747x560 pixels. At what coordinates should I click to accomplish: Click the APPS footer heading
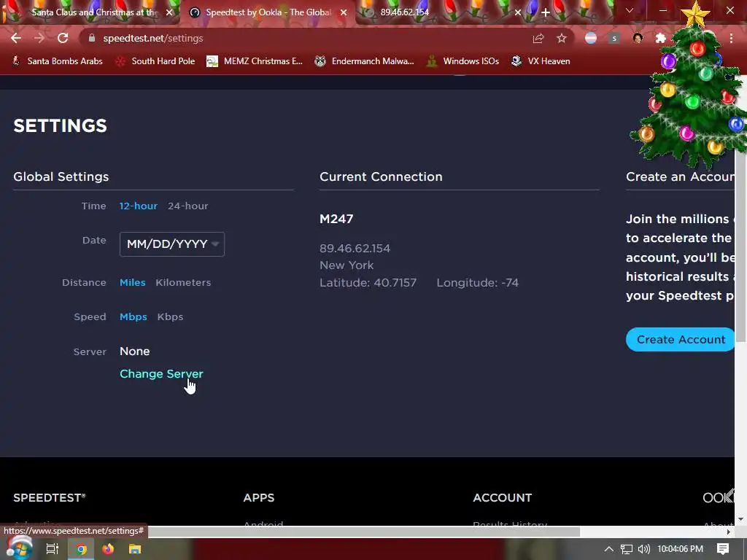click(259, 497)
